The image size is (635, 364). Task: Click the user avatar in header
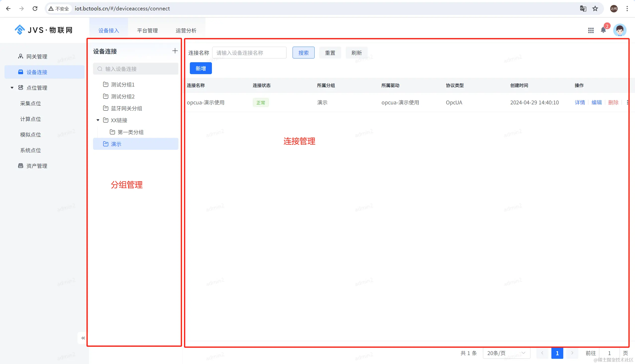tap(619, 30)
